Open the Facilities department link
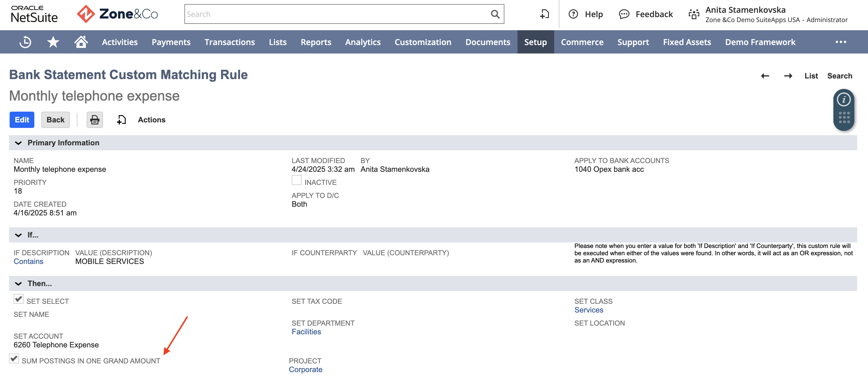This screenshot has width=868, height=382. pos(306,332)
